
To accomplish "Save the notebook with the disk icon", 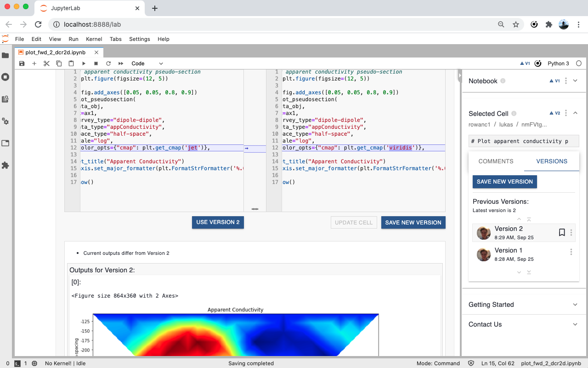I will (22, 63).
